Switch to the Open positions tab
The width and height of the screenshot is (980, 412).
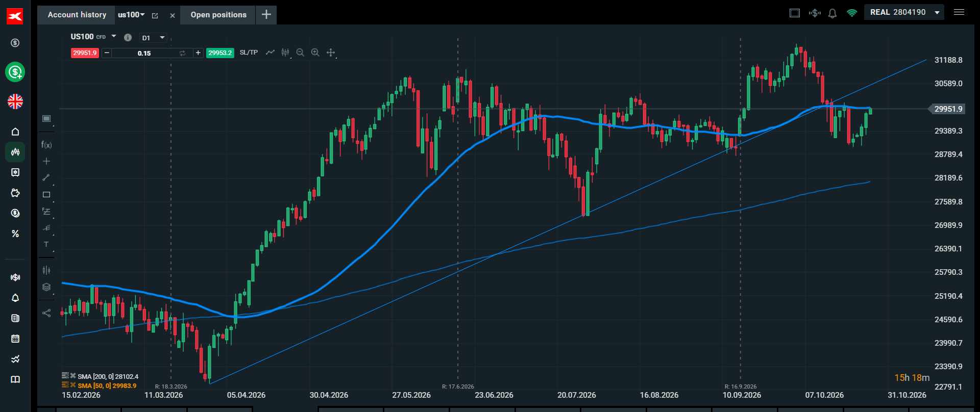pyautogui.click(x=218, y=15)
